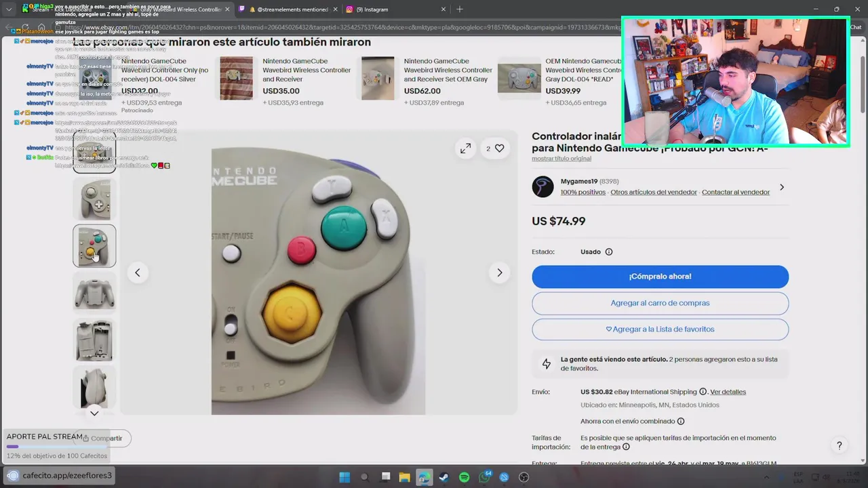Image resolution: width=868 pixels, height=488 pixels.
Task: Select thumbnail showing controller side view
Action: pyautogui.click(x=94, y=386)
